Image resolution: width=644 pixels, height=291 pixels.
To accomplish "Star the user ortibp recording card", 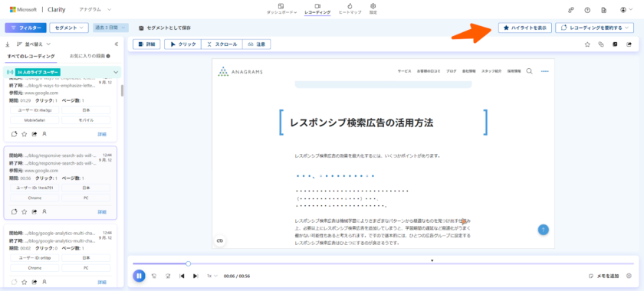I will [25, 282].
